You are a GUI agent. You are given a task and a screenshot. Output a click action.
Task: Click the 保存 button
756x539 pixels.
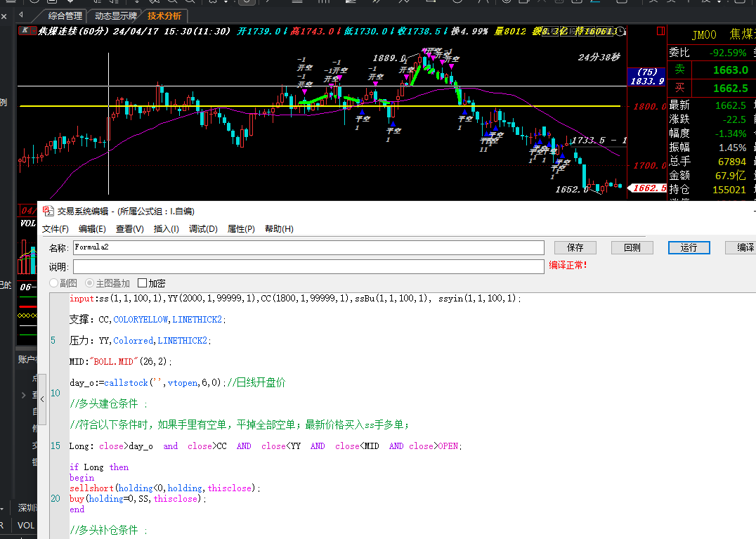pyautogui.click(x=575, y=248)
